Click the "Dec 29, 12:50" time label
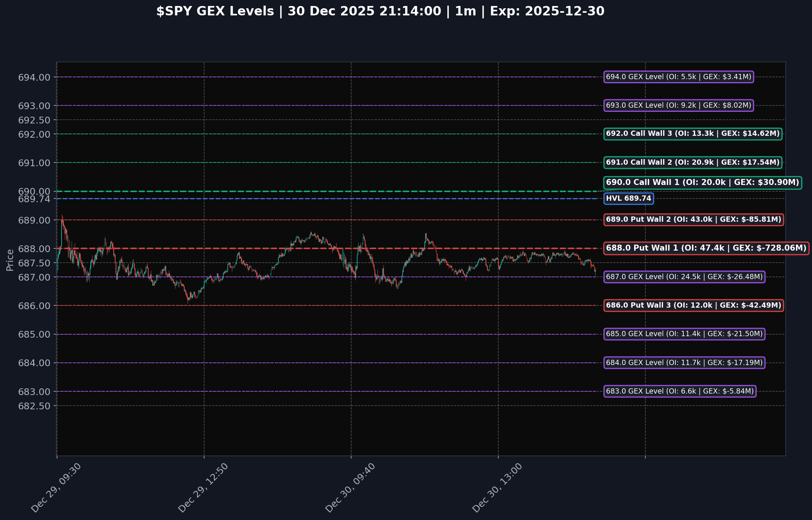Viewport: 812px width, 520px height. [x=203, y=488]
